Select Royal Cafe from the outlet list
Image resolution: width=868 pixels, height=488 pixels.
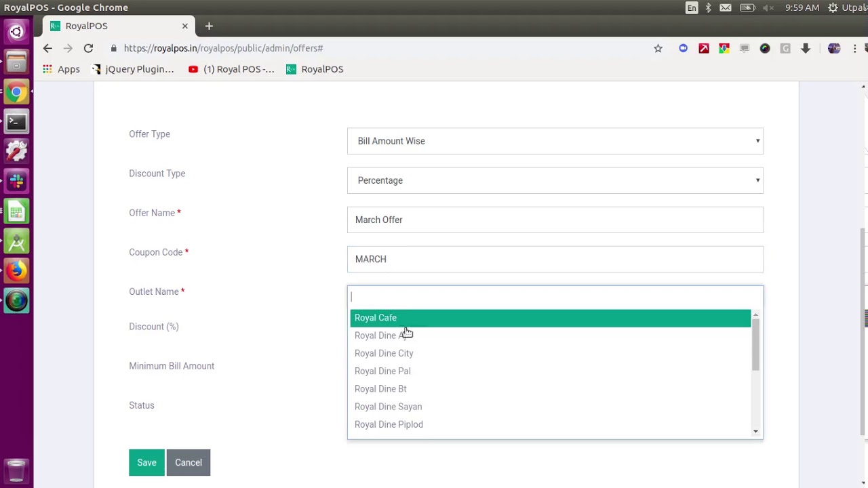pyautogui.click(x=551, y=318)
